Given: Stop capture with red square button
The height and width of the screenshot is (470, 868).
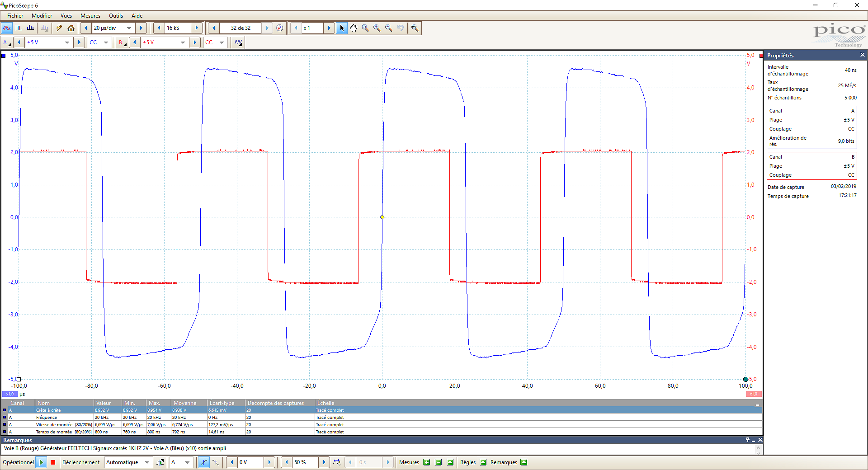Looking at the screenshot, I should [53, 462].
